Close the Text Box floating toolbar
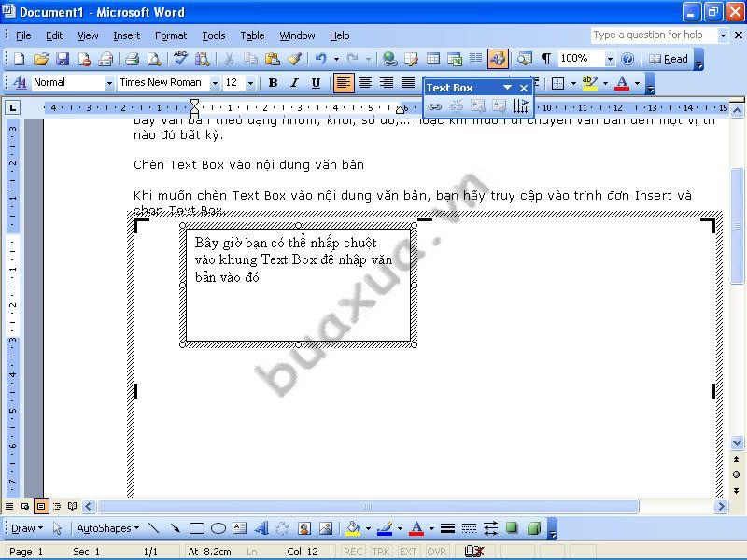Screen dimensions: 747x560 pos(524,88)
